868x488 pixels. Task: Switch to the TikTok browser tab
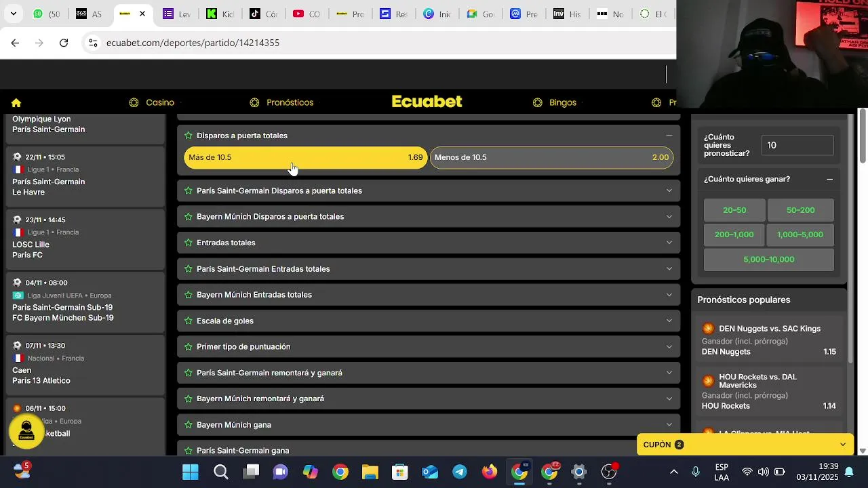pos(263,14)
